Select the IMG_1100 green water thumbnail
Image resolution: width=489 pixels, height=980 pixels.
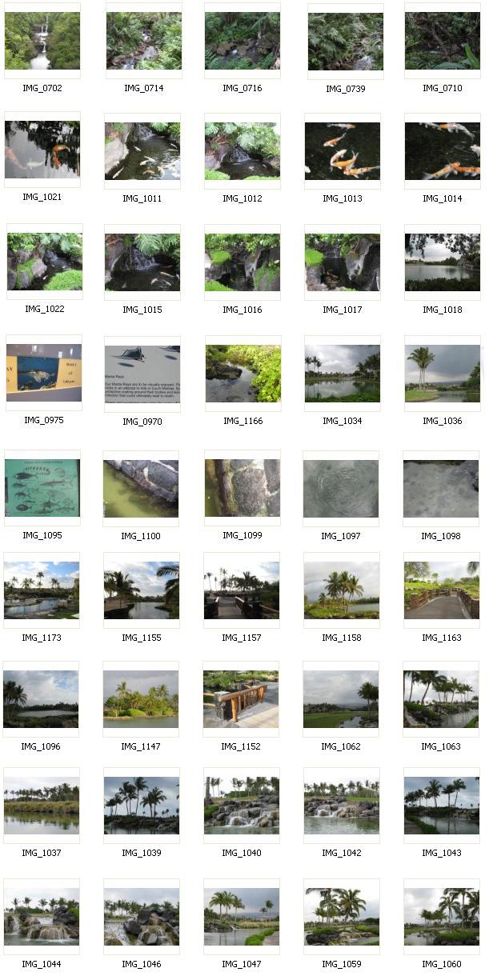[x=141, y=488]
